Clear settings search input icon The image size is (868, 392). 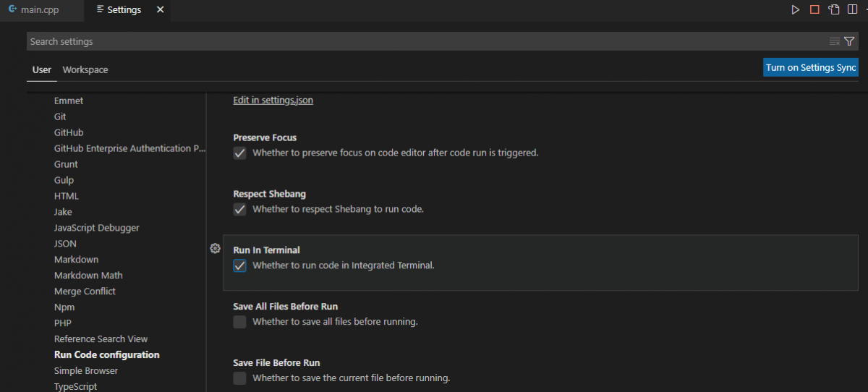click(835, 41)
